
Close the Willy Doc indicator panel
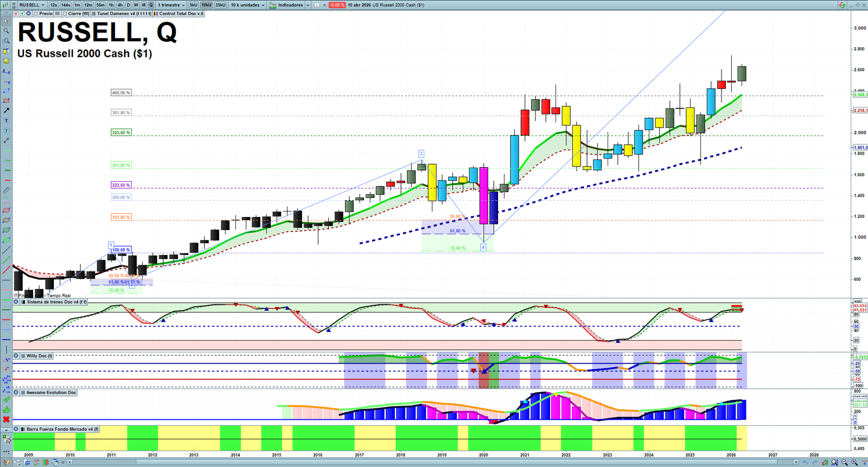[16, 356]
